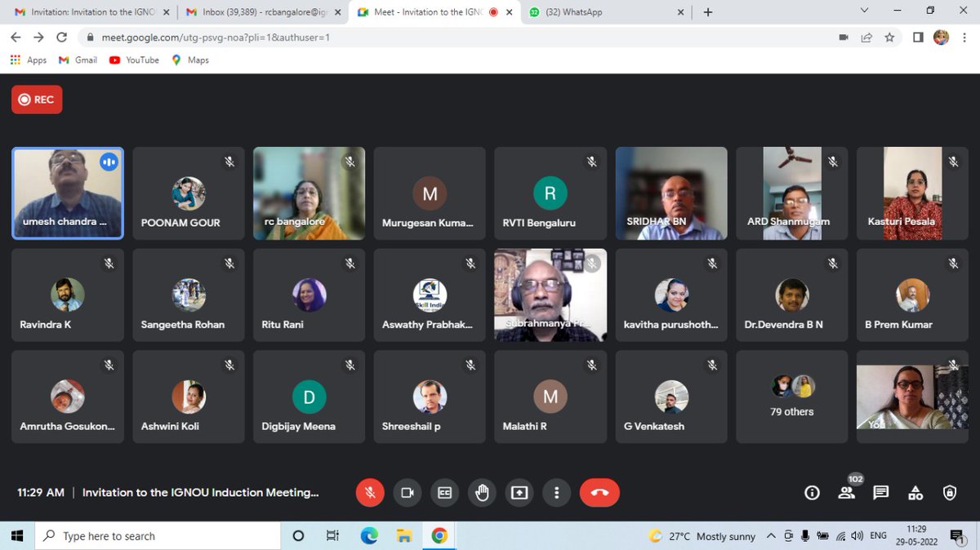980x550 pixels.
Task: Click camera permission icon in address bar
Action: [x=844, y=37]
